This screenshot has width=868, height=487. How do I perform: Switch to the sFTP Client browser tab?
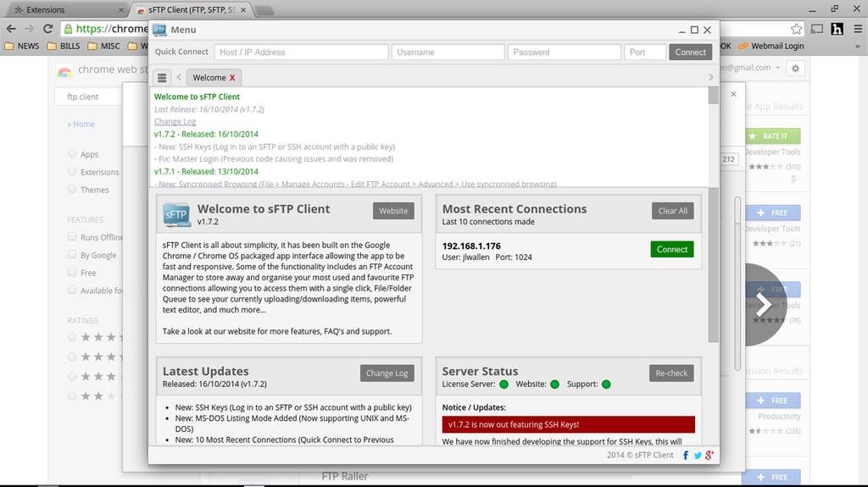click(191, 10)
